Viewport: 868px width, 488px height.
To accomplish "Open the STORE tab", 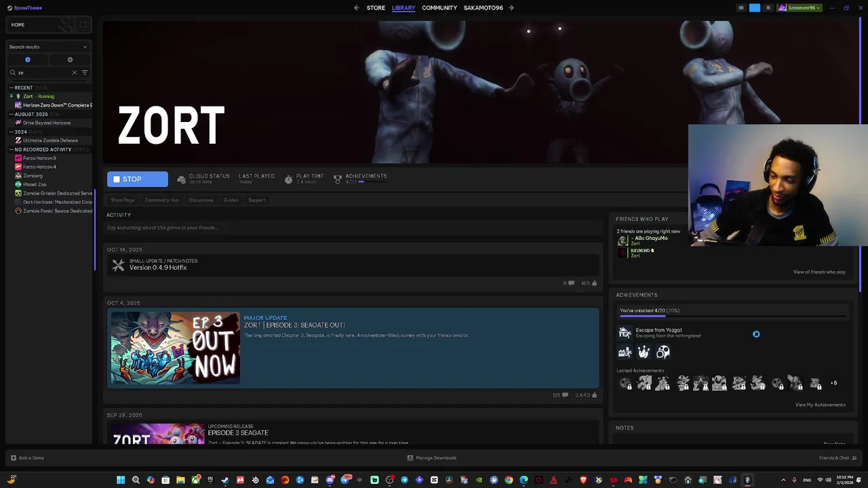I will (x=376, y=8).
